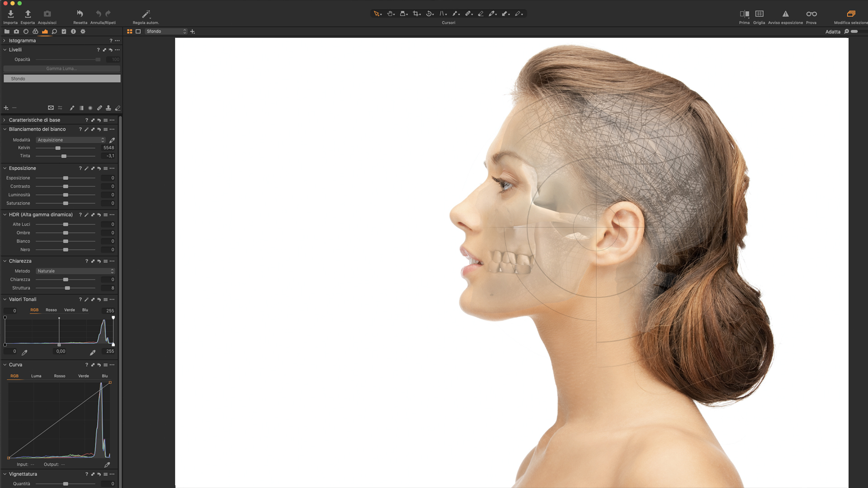Open the Color tool tab
Viewport: 868px width, 488px height.
35,32
